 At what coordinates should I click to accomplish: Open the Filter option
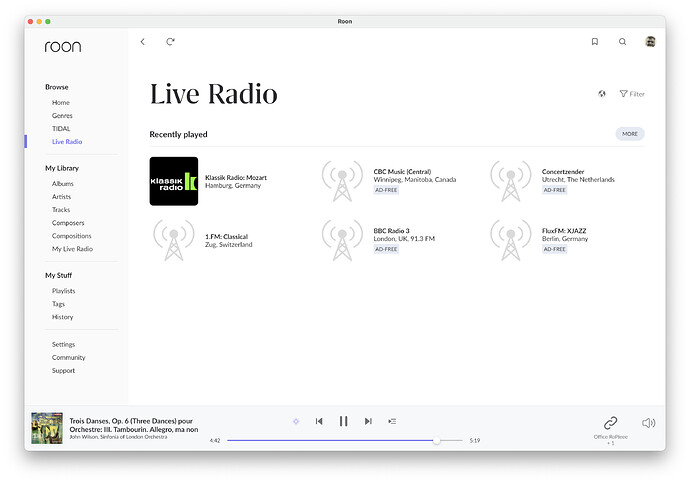coord(632,94)
